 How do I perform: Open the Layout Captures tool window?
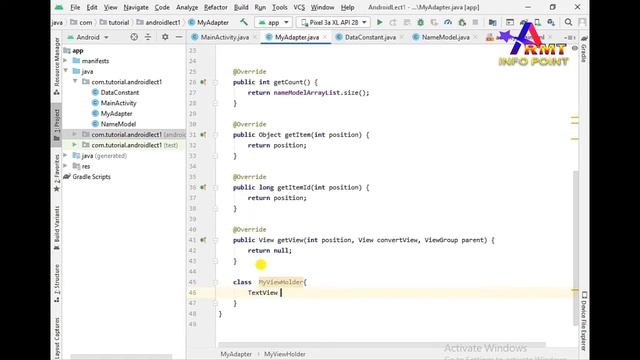tap(57, 338)
